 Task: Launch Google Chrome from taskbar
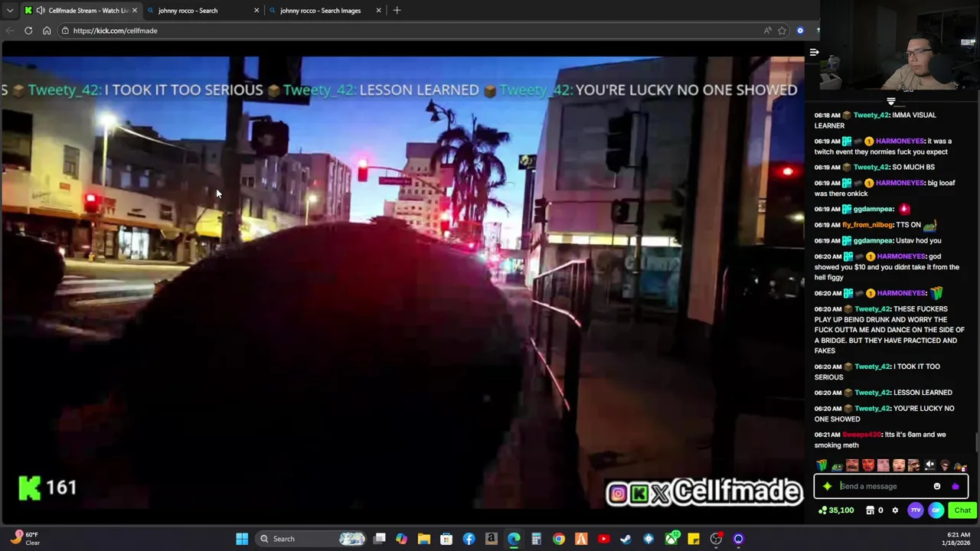tap(559, 539)
